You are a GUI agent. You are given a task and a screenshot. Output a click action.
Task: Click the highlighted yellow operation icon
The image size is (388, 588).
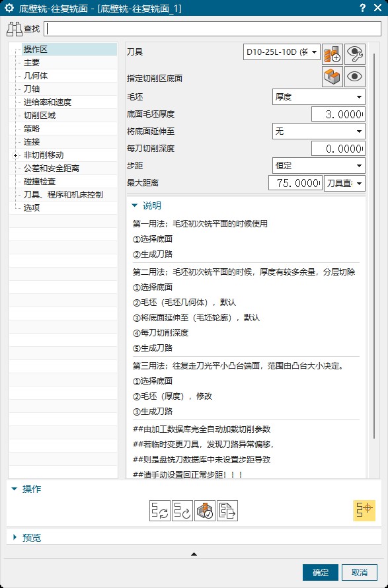pyautogui.click(x=364, y=511)
